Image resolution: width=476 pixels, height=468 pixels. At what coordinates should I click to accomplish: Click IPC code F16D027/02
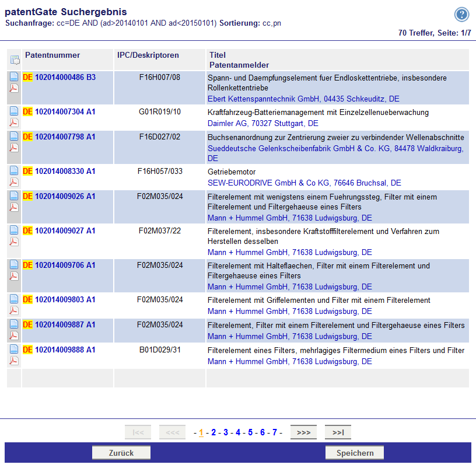pyautogui.click(x=160, y=137)
